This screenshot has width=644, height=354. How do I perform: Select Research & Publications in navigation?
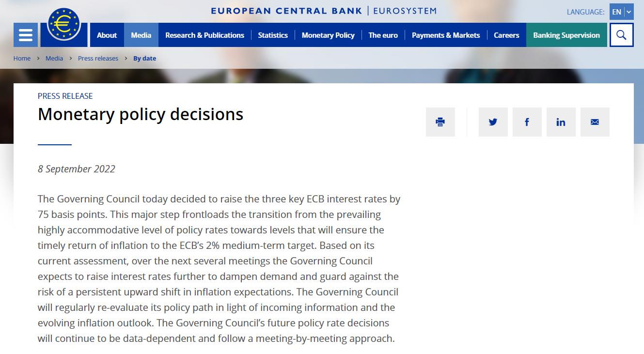pyautogui.click(x=204, y=35)
